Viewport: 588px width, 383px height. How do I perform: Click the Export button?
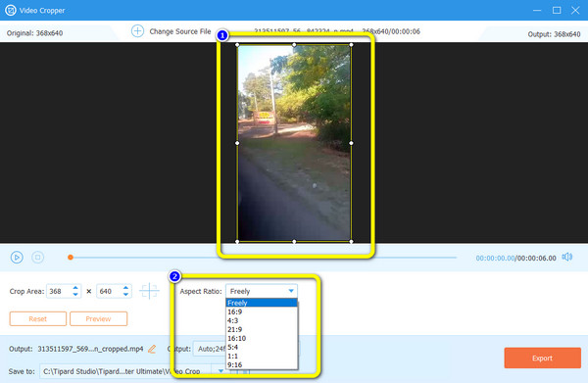(x=542, y=359)
